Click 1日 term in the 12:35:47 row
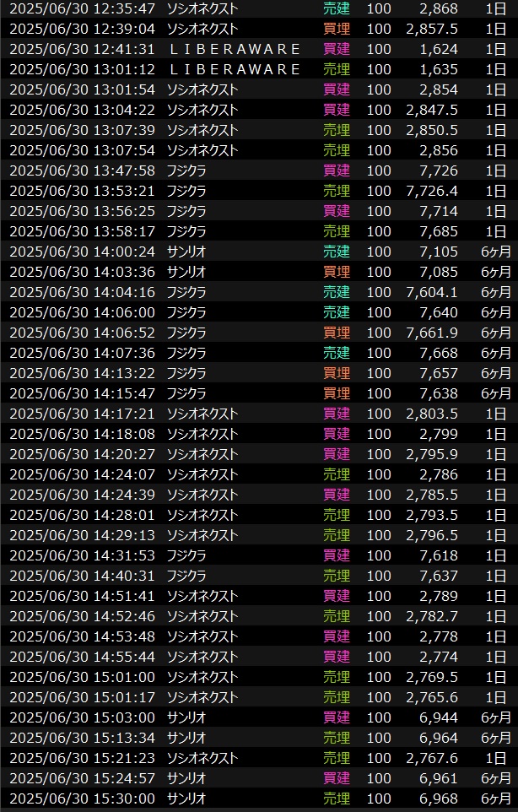Viewport: 518px width, 812px height. coord(496,8)
